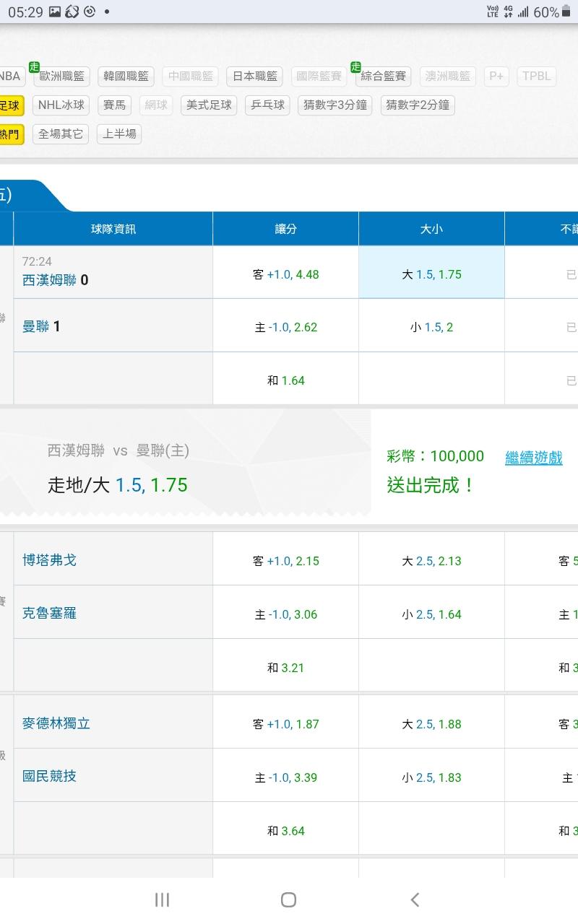Open 猜數字3分鐘 game
This screenshot has width=578, height=924.
(335, 105)
